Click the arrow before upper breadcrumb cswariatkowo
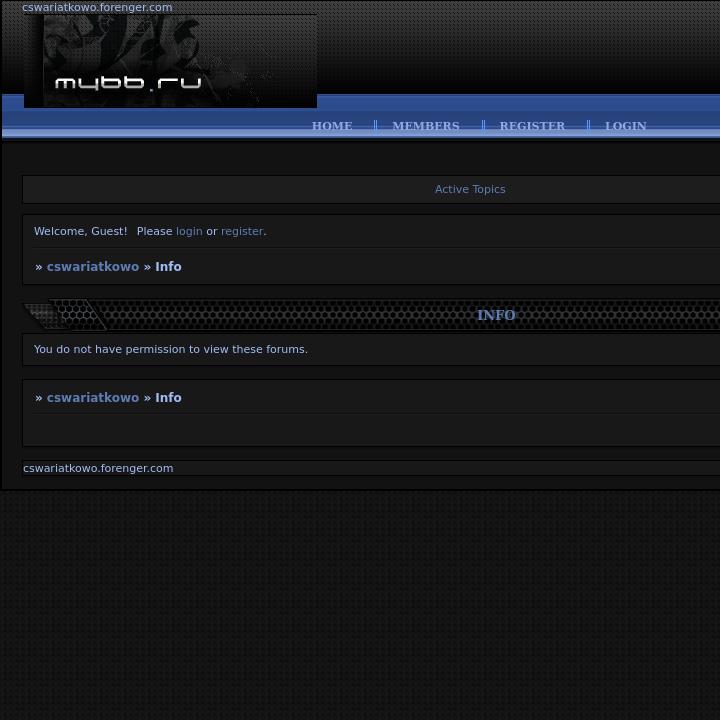The image size is (720, 720). point(39,267)
